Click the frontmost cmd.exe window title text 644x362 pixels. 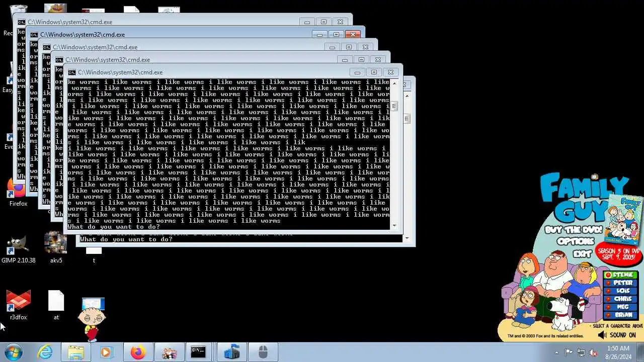(x=120, y=72)
